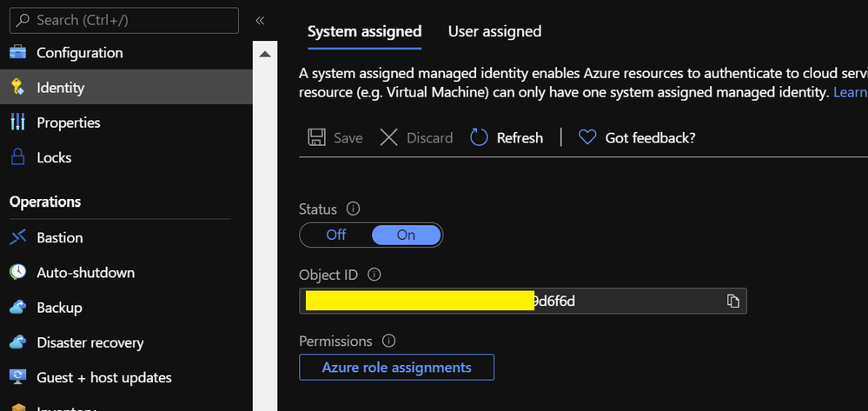The height and width of the screenshot is (411, 868).
Task: Follow the Learn more link
Action: coord(851,92)
